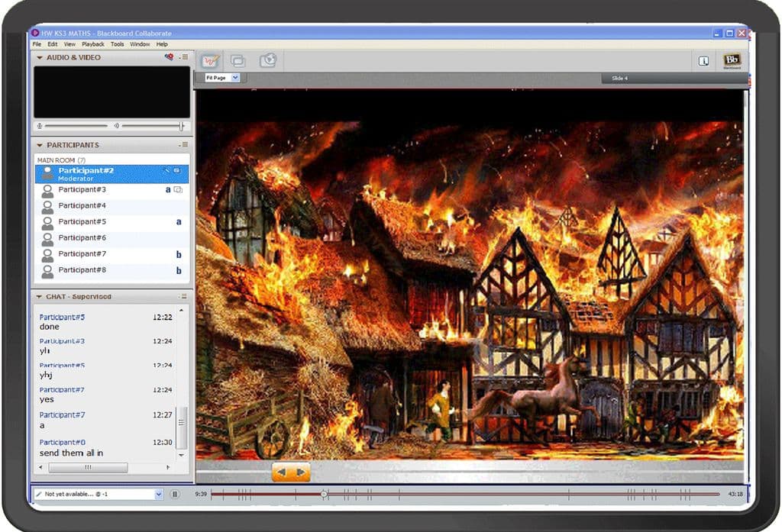This screenshot has height=532, width=782.
Task: Adjust the microphone level slider
Action: 76,126
